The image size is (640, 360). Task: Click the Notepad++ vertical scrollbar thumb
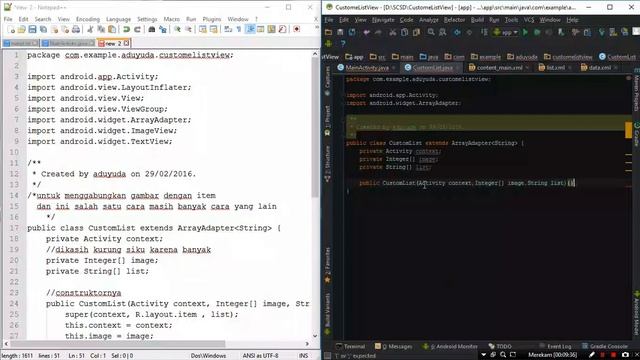[315, 127]
